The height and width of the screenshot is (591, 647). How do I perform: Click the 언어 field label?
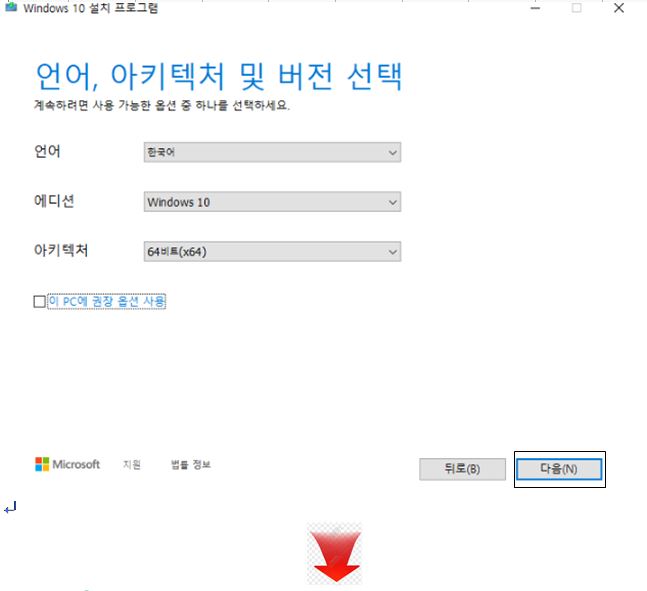click(x=47, y=151)
